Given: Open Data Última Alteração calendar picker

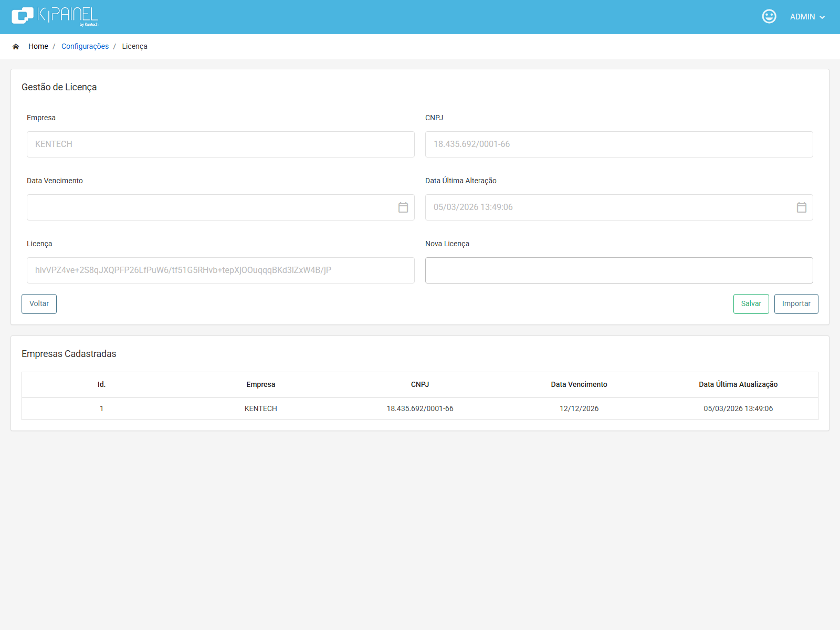Looking at the screenshot, I should click(x=802, y=207).
